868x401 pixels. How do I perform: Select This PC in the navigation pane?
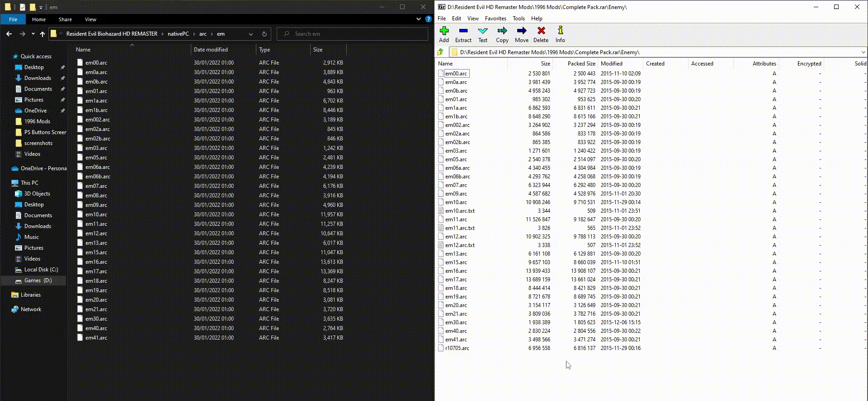29,183
